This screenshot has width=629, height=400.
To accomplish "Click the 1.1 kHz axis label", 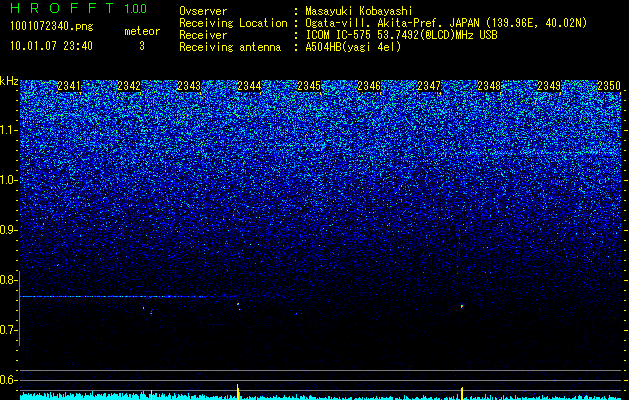I will tap(9, 130).
